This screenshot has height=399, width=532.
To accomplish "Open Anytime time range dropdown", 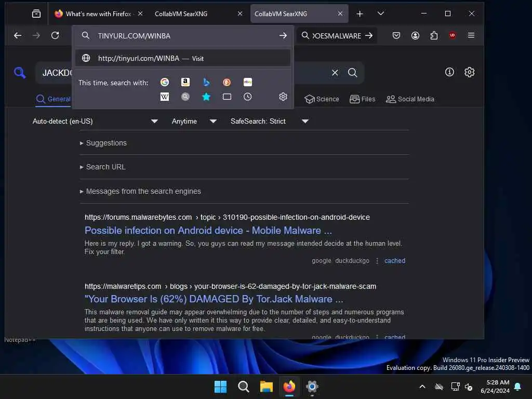I will (x=194, y=121).
